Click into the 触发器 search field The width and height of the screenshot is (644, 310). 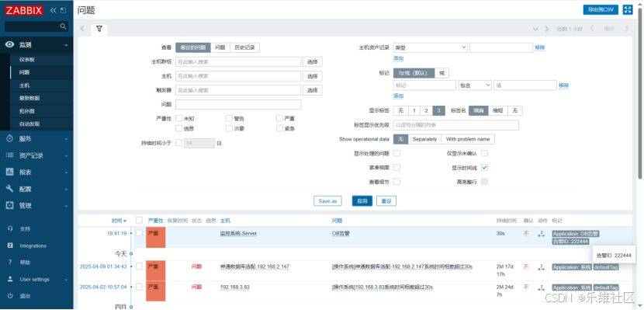coord(238,90)
